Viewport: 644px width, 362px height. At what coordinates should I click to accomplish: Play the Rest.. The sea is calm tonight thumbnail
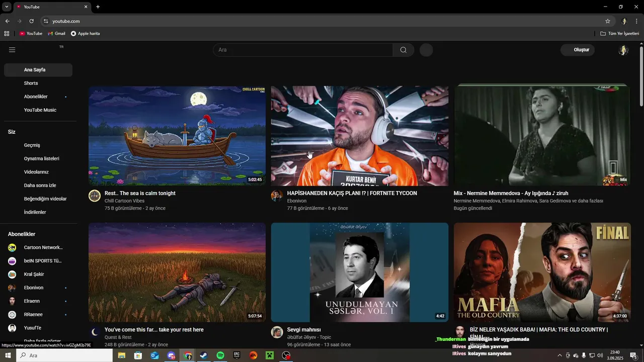177,136
